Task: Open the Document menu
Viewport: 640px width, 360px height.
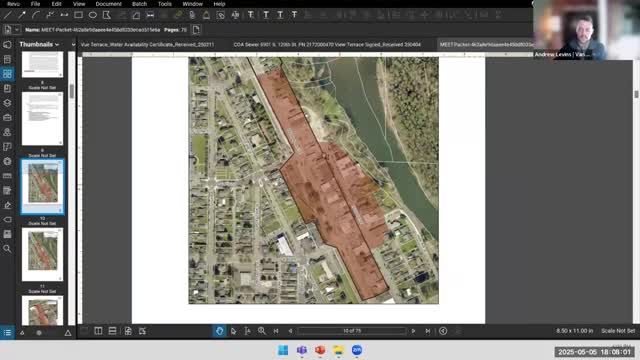Action: (109, 4)
